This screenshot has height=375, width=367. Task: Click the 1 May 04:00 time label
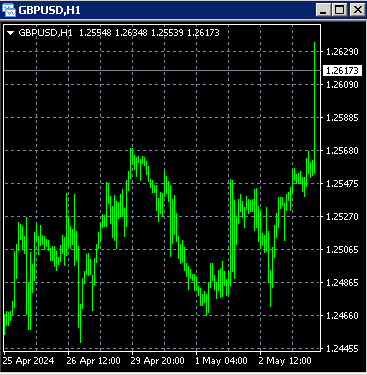(x=221, y=361)
